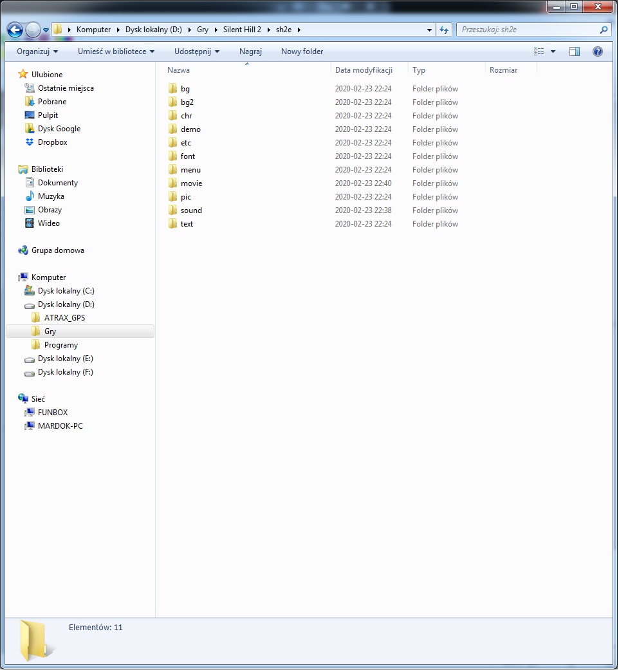The width and height of the screenshot is (619, 672).
Task: Click the Ulubione star in sidebar
Action: (23, 74)
